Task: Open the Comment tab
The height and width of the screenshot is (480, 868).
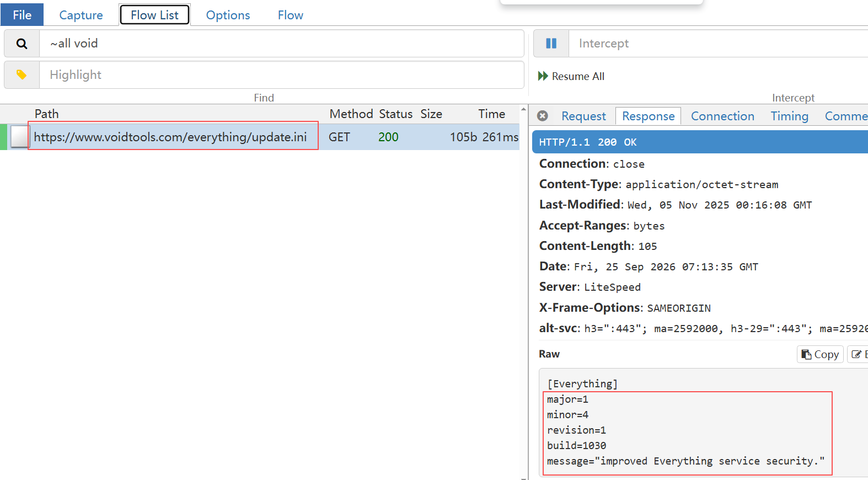Action: (x=845, y=116)
